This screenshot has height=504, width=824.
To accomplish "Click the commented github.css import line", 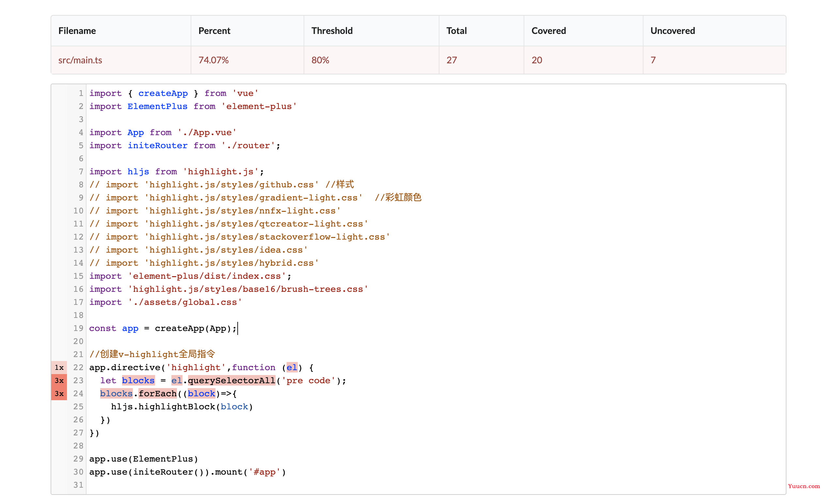I will 221,185.
